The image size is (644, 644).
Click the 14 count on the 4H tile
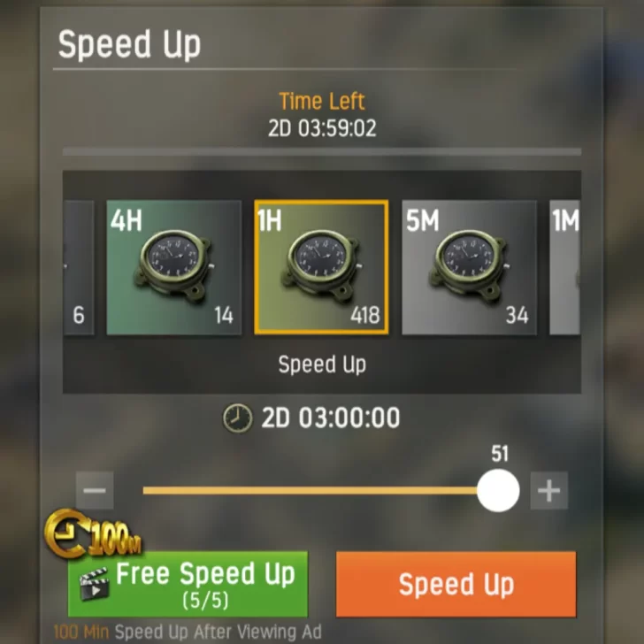(x=224, y=316)
